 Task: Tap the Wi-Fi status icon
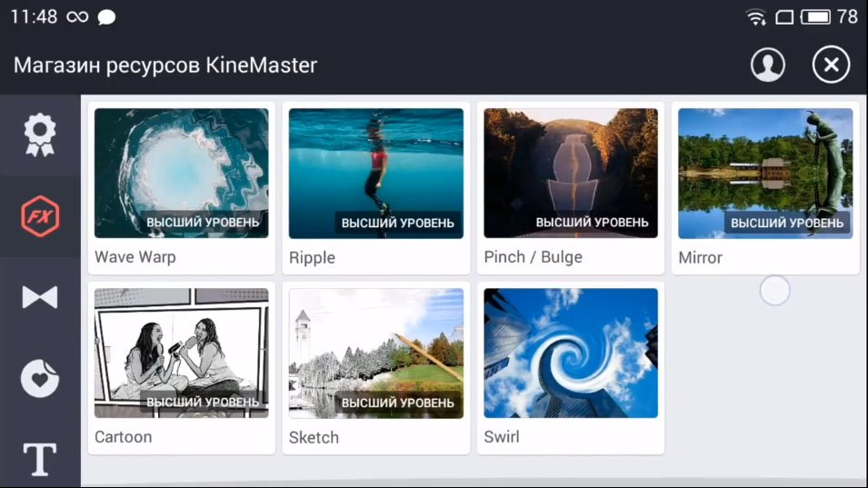[755, 17]
